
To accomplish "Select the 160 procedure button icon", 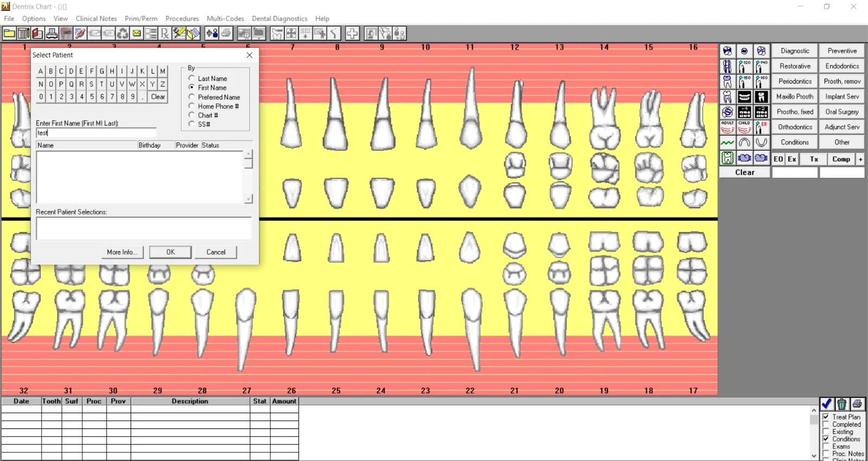I will (x=762, y=81).
